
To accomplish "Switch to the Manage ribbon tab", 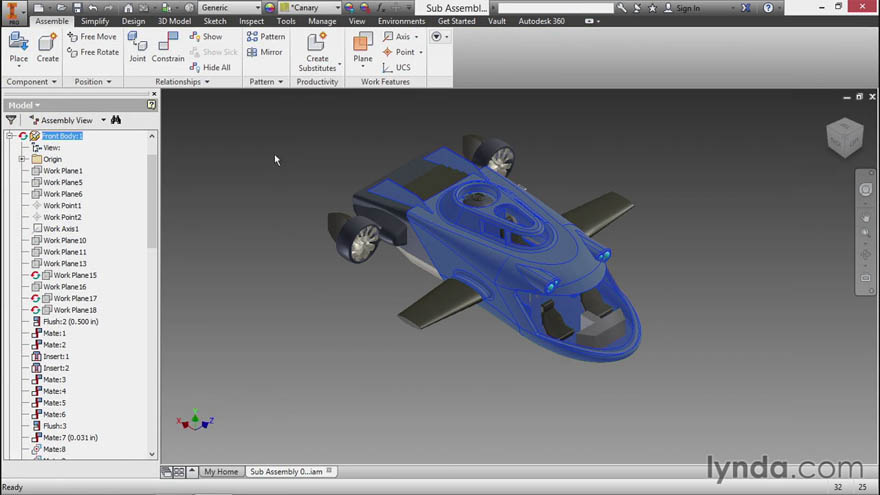I will (x=322, y=21).
